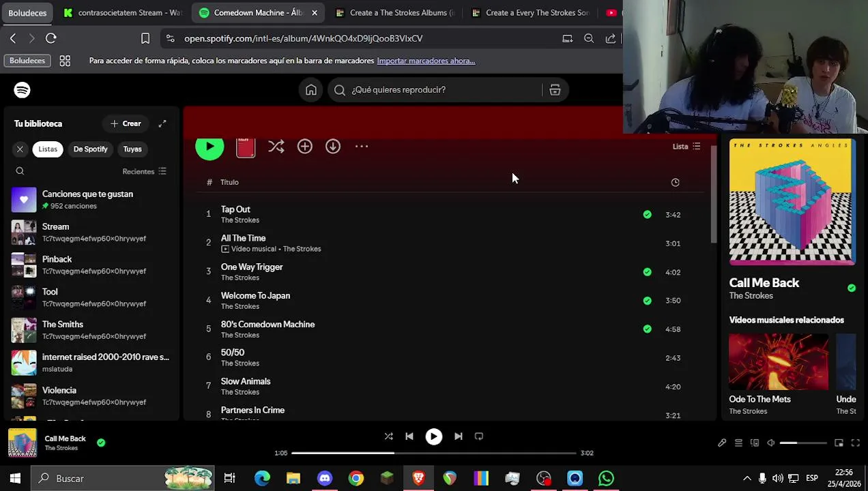
Task: Select the Listas filter chip
Action: point(48,149)
